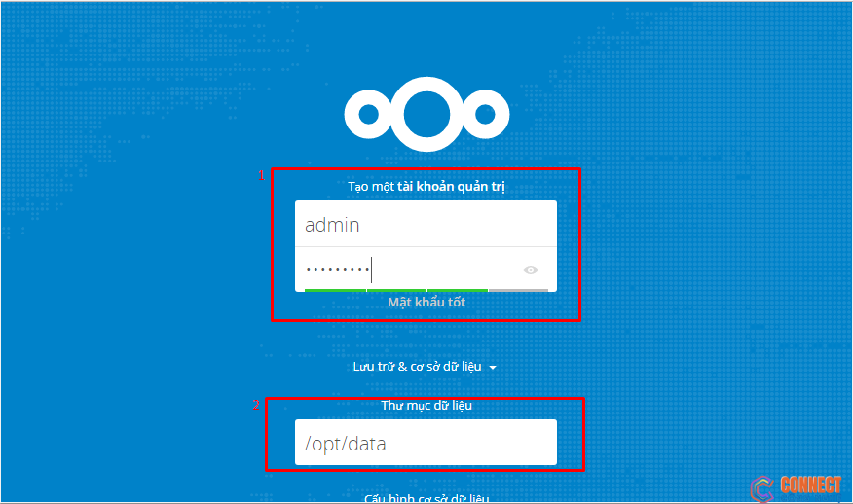The width and height of the screenshot is (853, 504).
Task: Click the first green password strength segment
Action: point(335,290)
